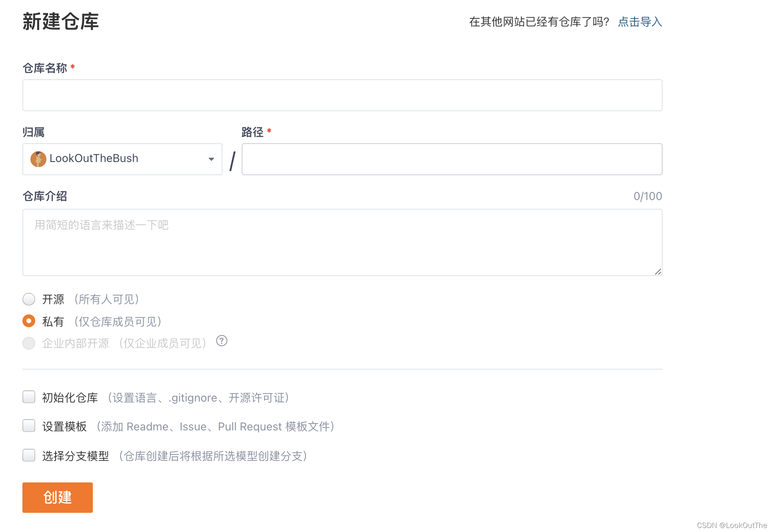Click the help question mark icon
The width and height of the screenshot is (773, 532).
click(222, 341)
